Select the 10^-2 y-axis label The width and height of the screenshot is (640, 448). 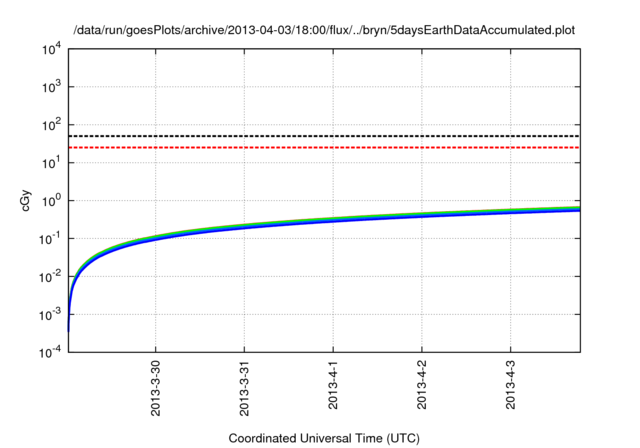(51, 277)
